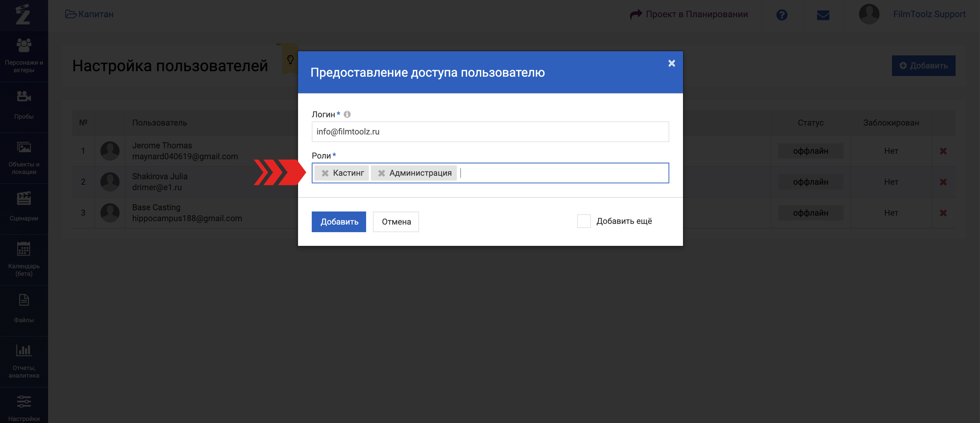980x423 pixels.
Task: Click the Логин email input field
Action: pos(490,132)
